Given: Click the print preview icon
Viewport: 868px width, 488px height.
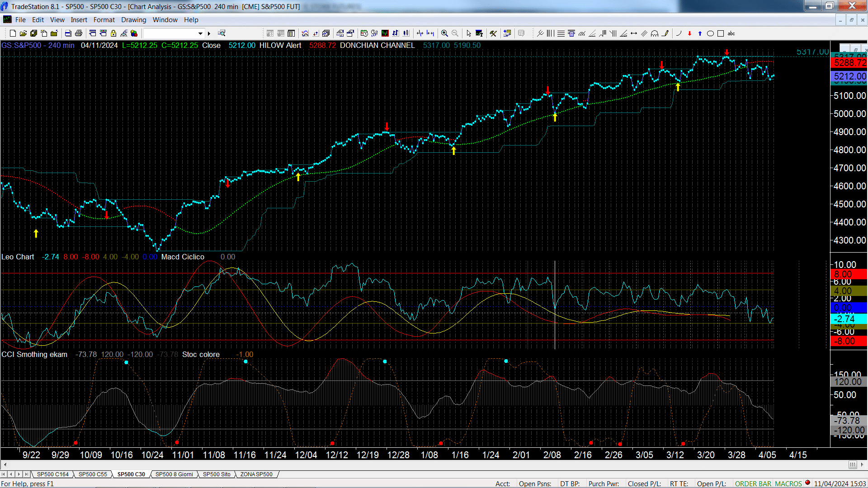Looking at the screenshot, I should (68, 33).
